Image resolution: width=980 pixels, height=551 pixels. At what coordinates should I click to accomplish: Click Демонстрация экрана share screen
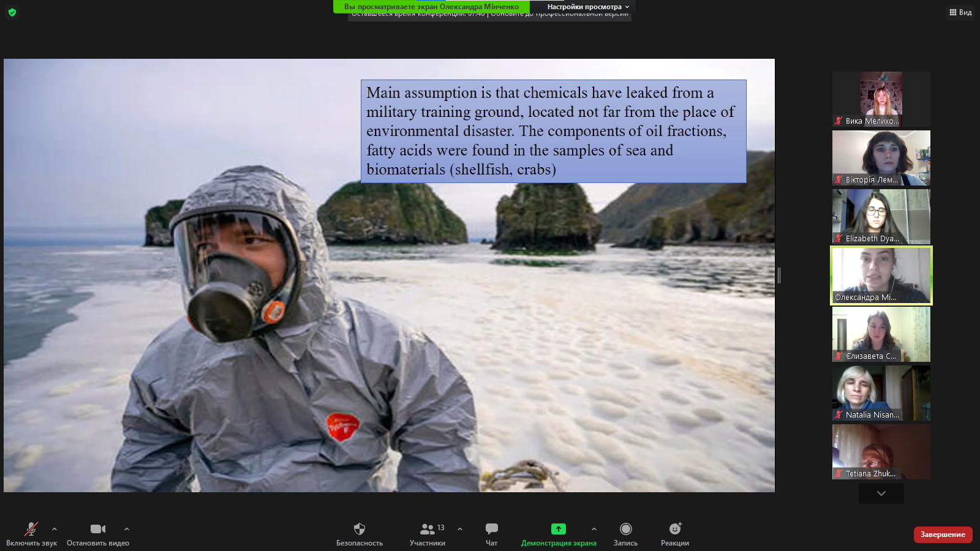click(x=559, y=534)
